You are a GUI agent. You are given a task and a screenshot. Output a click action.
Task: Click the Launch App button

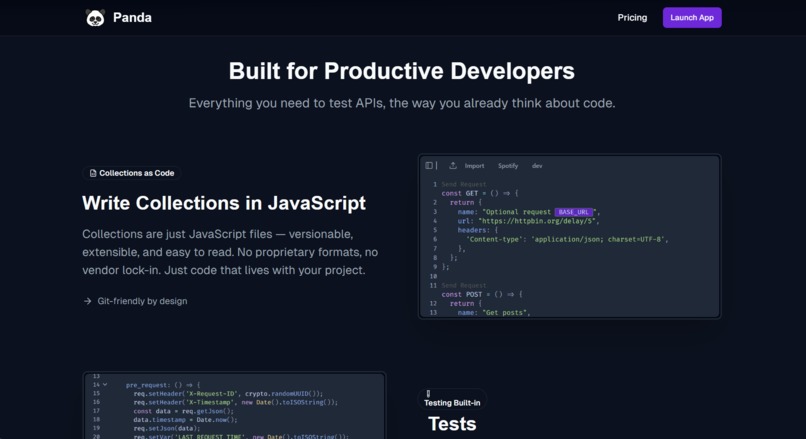pyautogui.click(x=692, y=17)
